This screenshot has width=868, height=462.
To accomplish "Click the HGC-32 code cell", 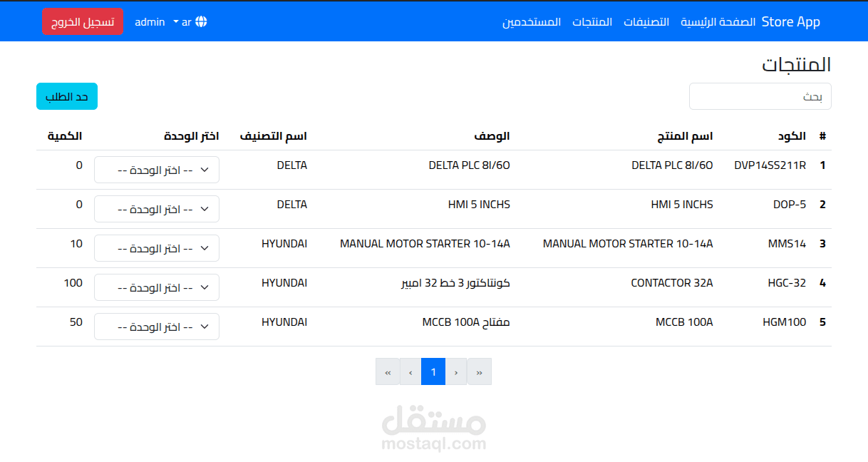I will (787, 283).
